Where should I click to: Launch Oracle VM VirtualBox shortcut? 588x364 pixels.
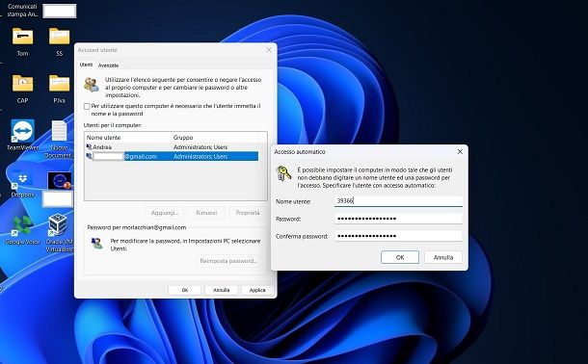pos(59,224)
